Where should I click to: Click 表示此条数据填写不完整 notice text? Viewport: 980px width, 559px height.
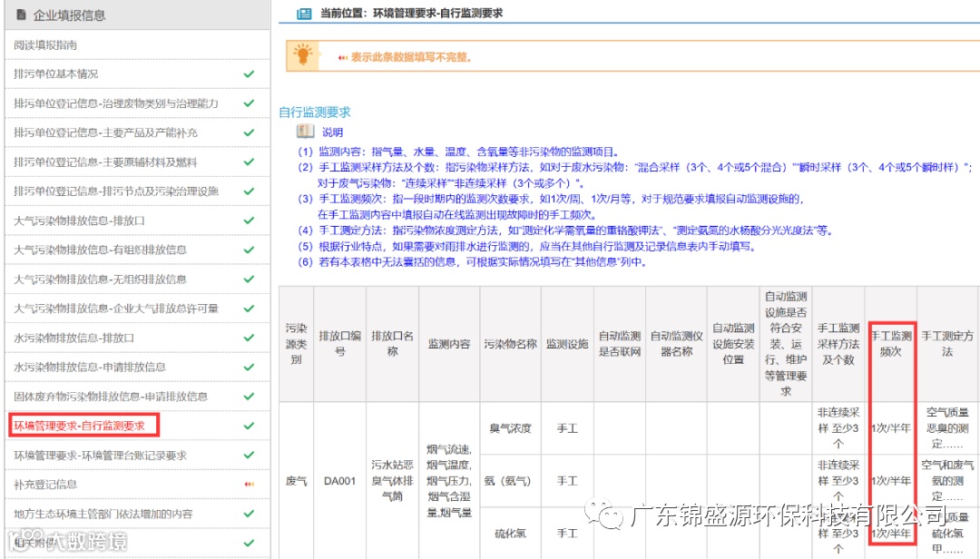pos(411,57)
